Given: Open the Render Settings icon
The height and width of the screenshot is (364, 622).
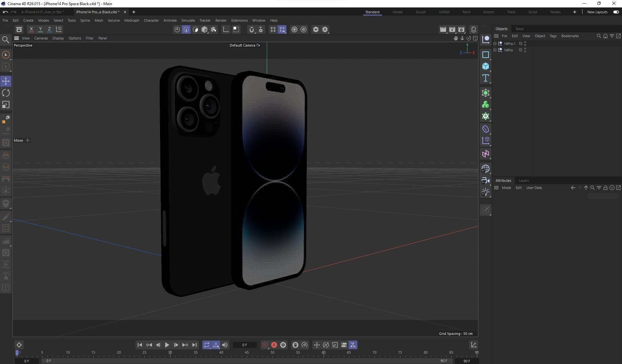Looking at the screenshot, I should (x=461, y=29).
